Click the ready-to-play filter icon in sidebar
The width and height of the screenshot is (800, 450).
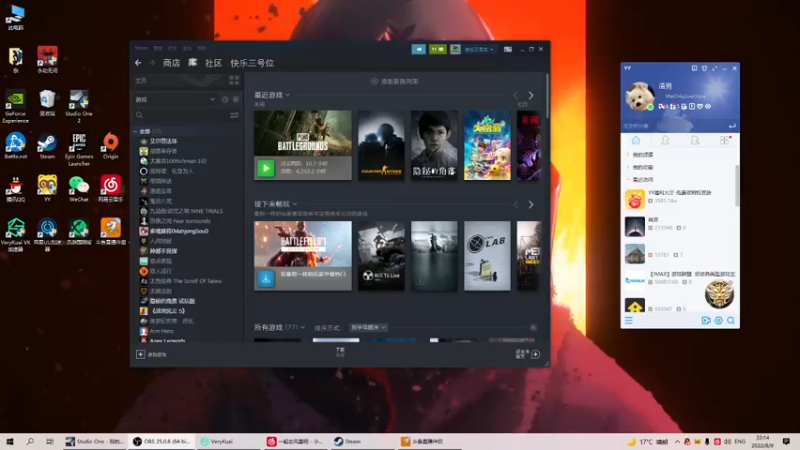[236, 99]
